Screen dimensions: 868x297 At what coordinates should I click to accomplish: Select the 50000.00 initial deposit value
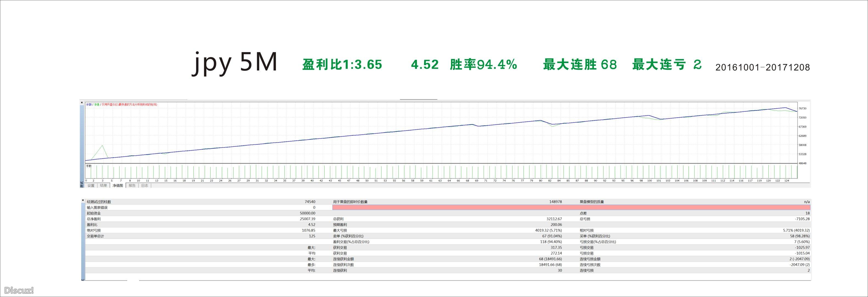pyautogui.click(x=308, y=213)
